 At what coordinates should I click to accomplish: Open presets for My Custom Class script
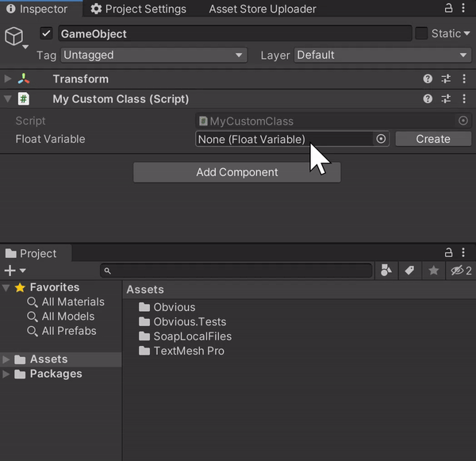pyautogui.click(x=445, y=99)
